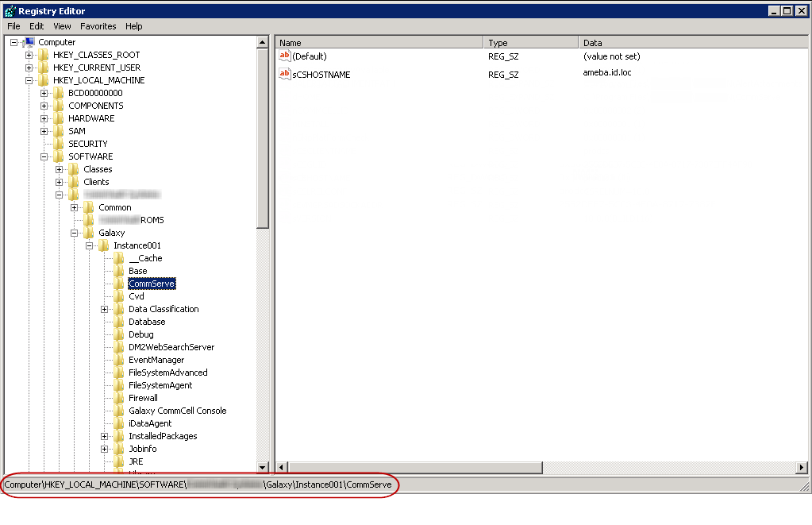
Task: Open the Favorites menu
Action: [x=98, y=26]
